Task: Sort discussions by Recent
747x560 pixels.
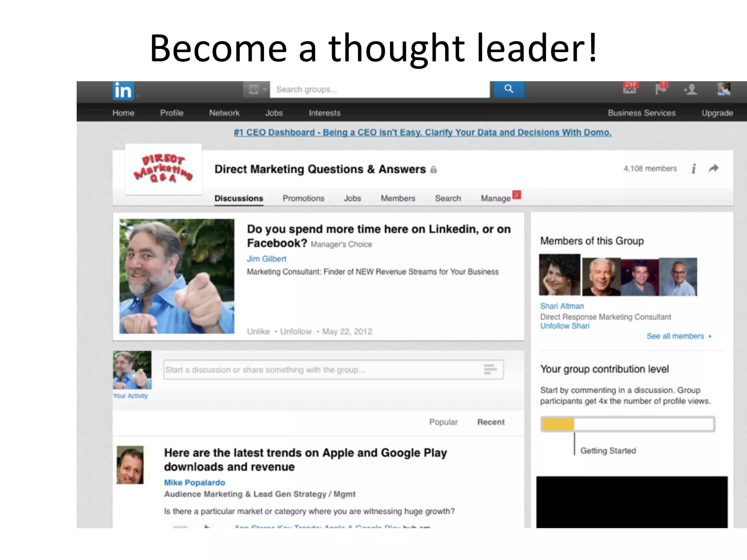Action: click(x=491, y=422)
